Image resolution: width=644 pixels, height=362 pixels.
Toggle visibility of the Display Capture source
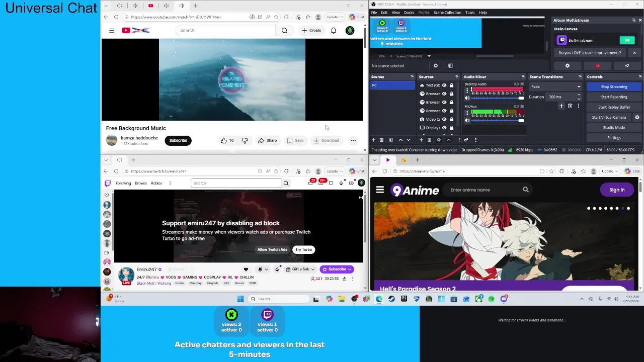point(444,128)
